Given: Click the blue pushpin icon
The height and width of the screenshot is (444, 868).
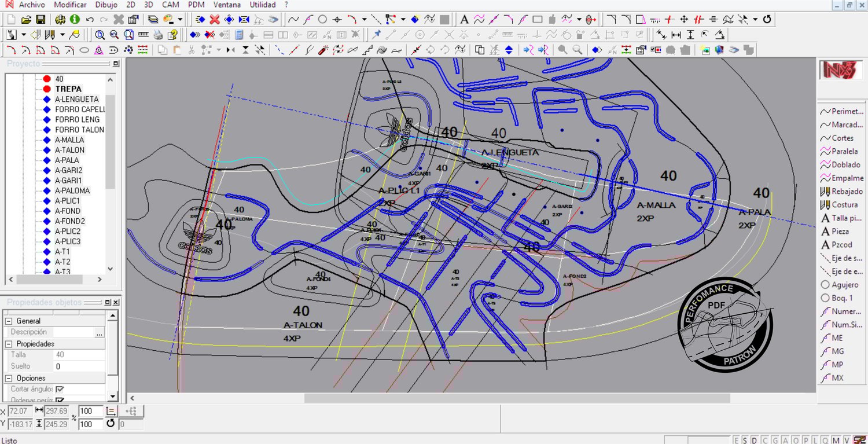Looking at the screenshot, I should [377, 35].
